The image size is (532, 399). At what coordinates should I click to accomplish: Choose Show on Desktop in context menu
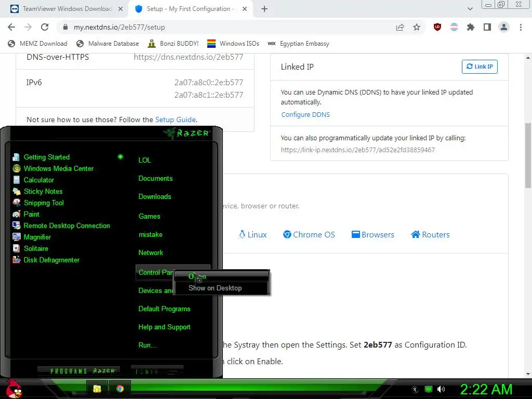(x=215, y=288)
